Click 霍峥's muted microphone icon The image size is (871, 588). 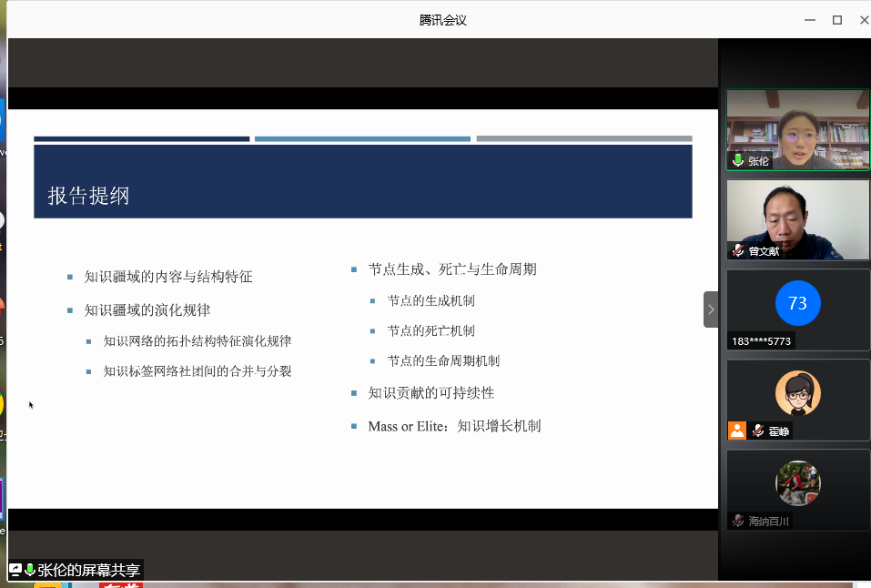tap(757, 431)
